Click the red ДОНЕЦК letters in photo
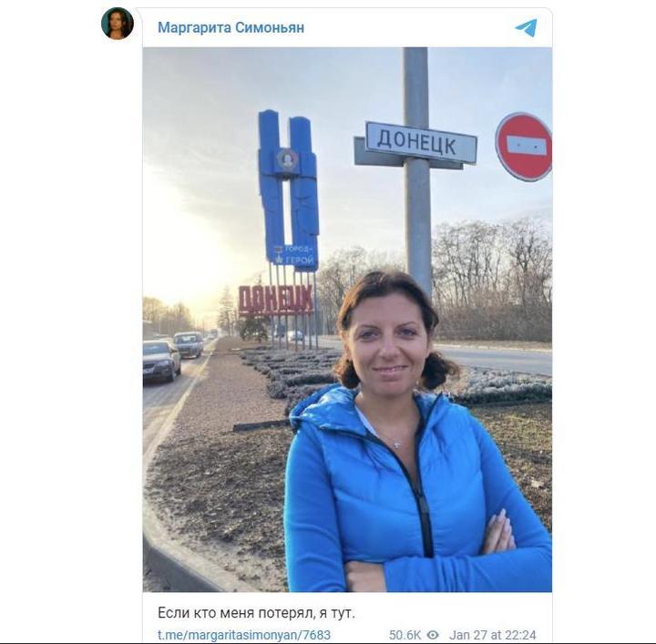The image size is (656, 644). pyautogui.click(x=276, y=300)
